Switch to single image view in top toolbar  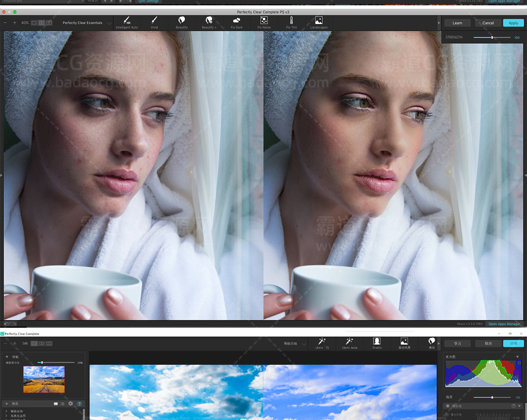(34, 23)
